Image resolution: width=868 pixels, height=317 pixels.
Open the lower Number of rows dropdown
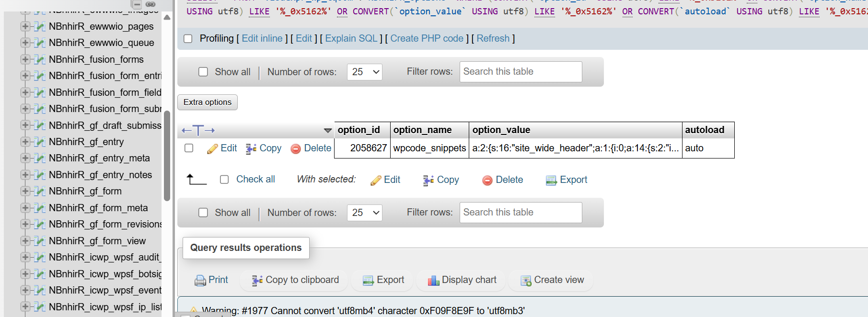click(x=364, y=213)
